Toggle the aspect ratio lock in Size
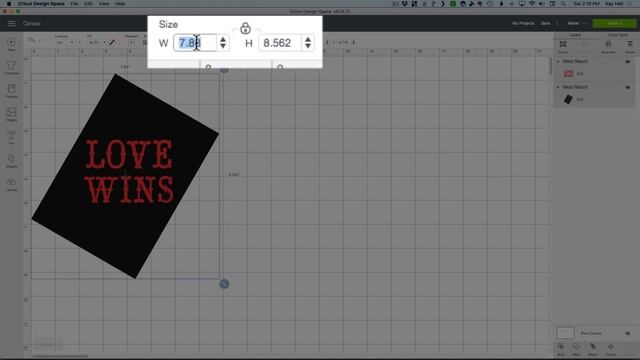The height and width of the screenshot is (360, 640). (245, 28)
